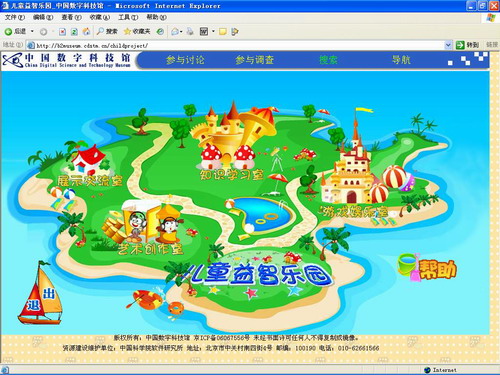Open the 文件 menu
The image size is (500, 375).
(15, 17)
